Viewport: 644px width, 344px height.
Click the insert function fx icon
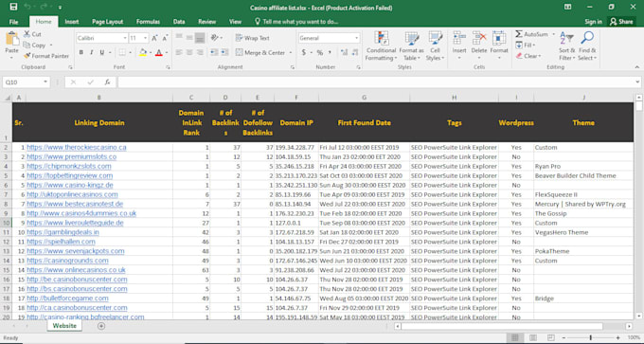(108, 82)
